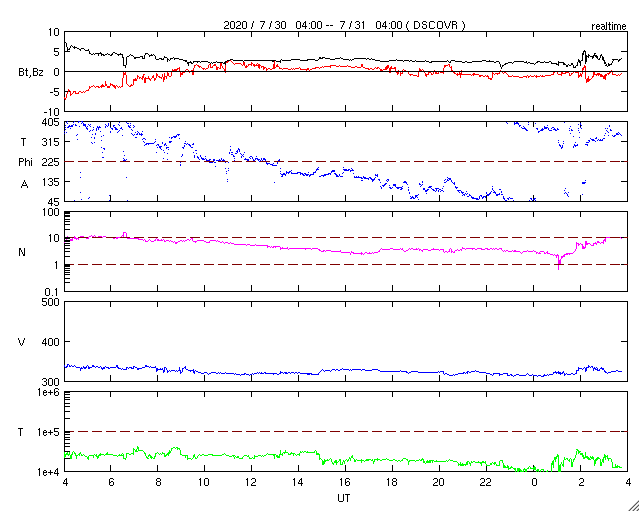Click the plot title with DSCOVR date range
640x512 pixels.
point(344,25)
